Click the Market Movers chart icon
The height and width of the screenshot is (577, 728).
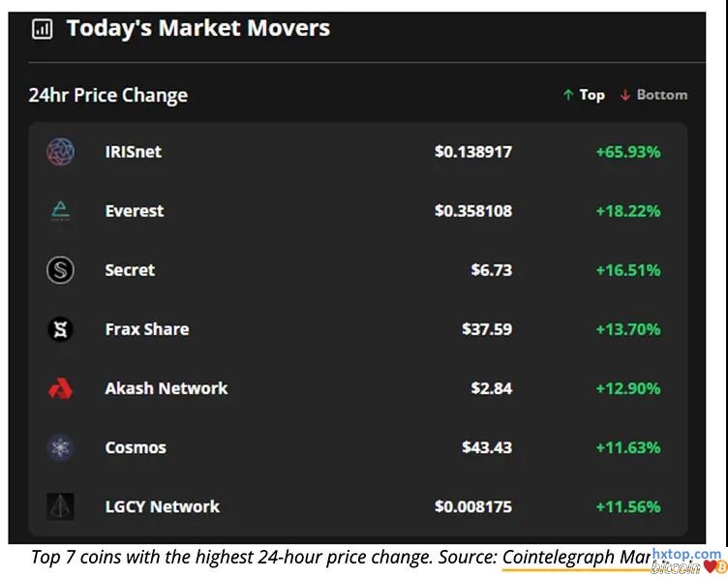[x=43, y=29]
